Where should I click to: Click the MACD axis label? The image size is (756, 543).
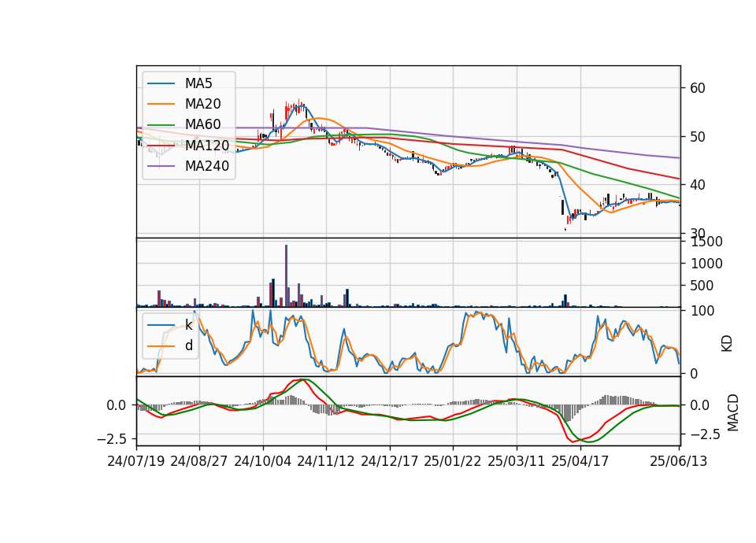pos(733,412)
